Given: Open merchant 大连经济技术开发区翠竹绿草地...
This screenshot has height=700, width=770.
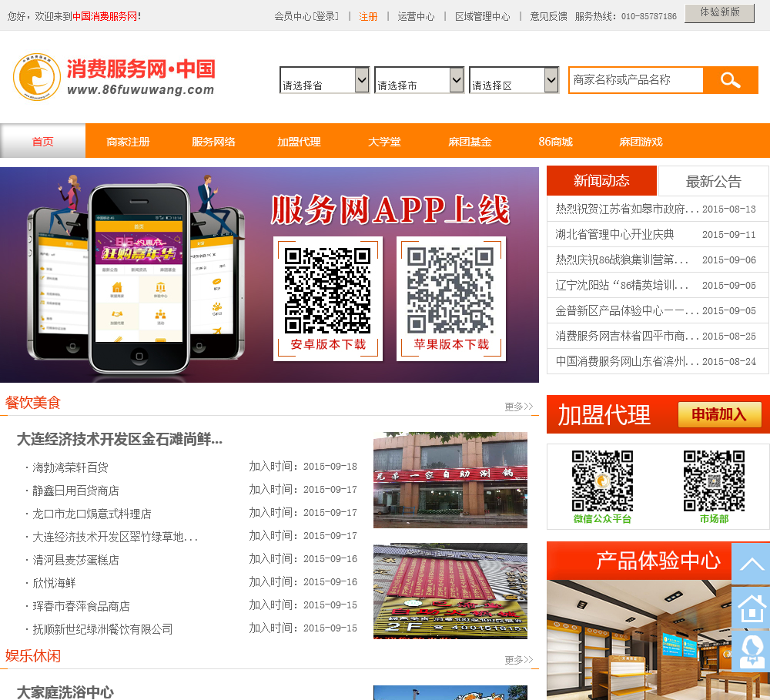Looking at the screenshot, I should click(115, 537).
